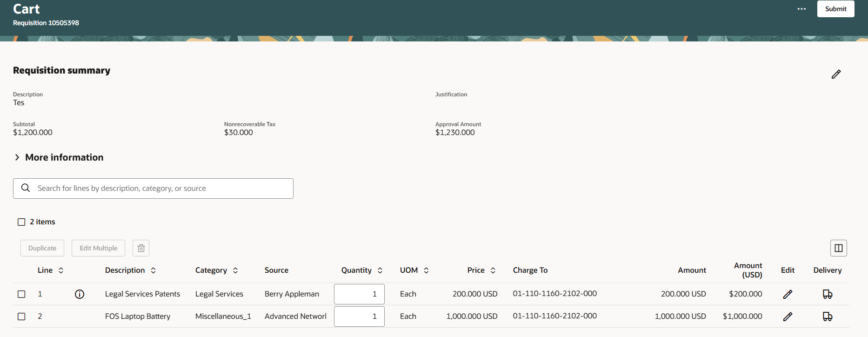Sort by Price column arrows
Screen dimensions: 868x337
coord(493,270)
